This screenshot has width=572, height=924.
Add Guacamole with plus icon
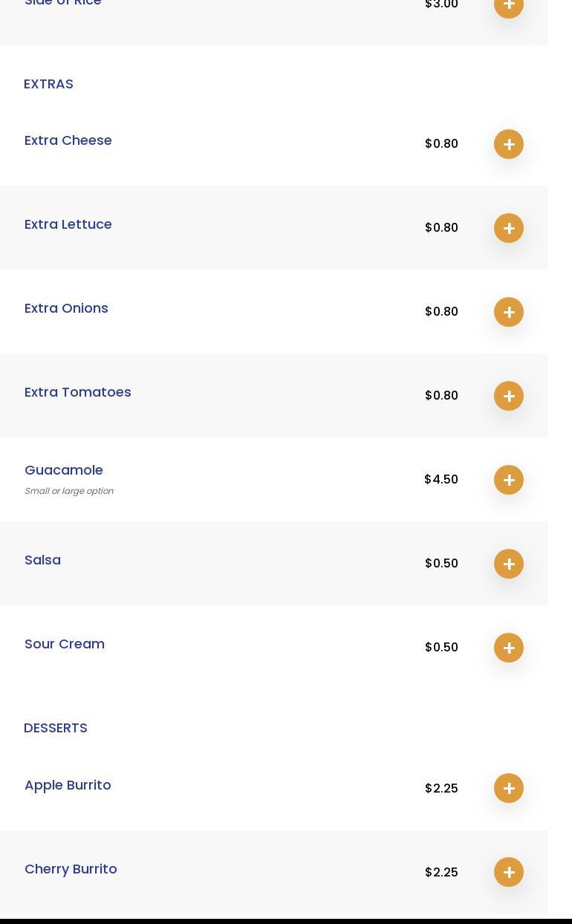coord(509,480)
